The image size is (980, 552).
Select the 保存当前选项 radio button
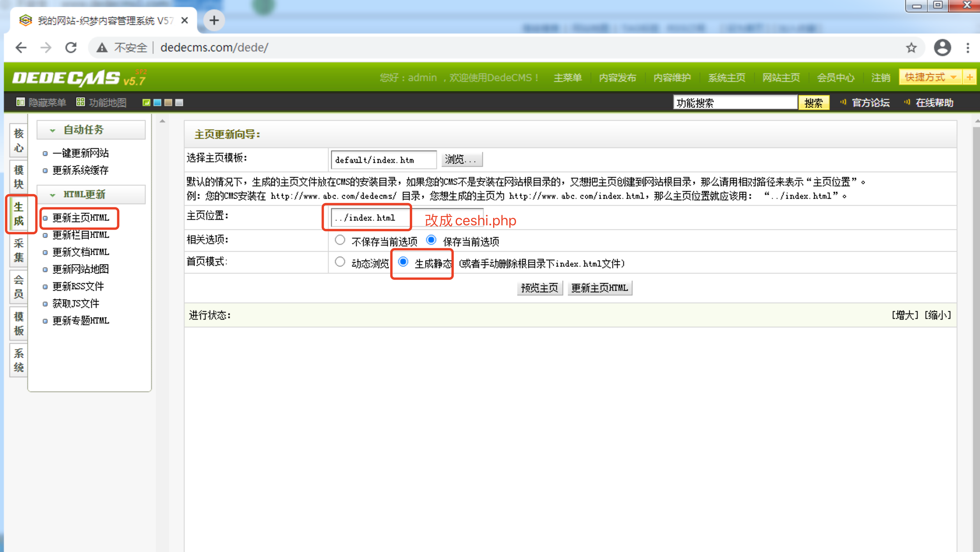point(431,240)
